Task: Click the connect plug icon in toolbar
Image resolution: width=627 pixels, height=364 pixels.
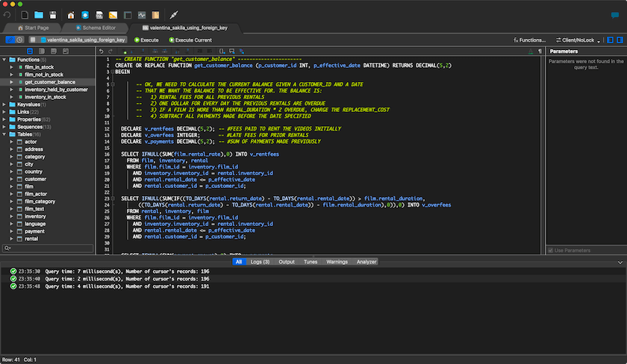Action: (173, 15)
